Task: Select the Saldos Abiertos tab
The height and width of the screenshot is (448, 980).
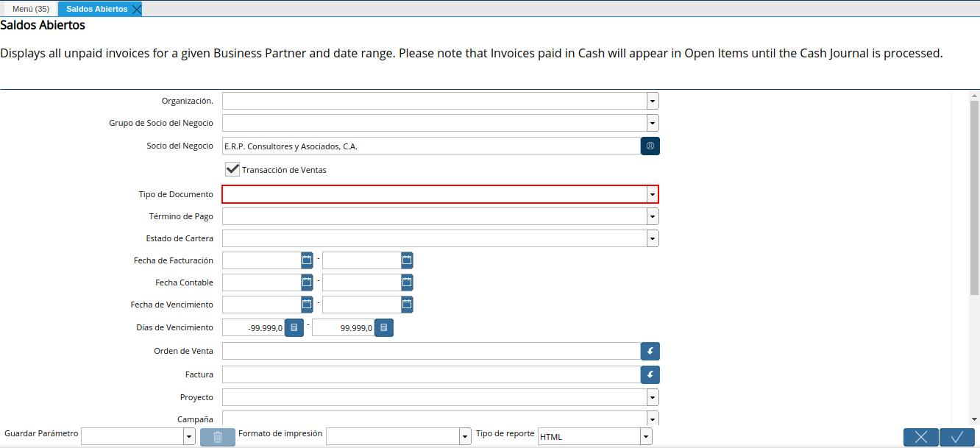Action: click(96, 9)
